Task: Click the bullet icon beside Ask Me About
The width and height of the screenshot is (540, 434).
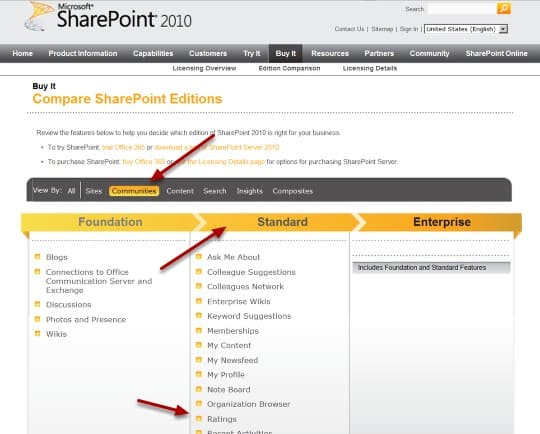Action: tap(199, 256)
